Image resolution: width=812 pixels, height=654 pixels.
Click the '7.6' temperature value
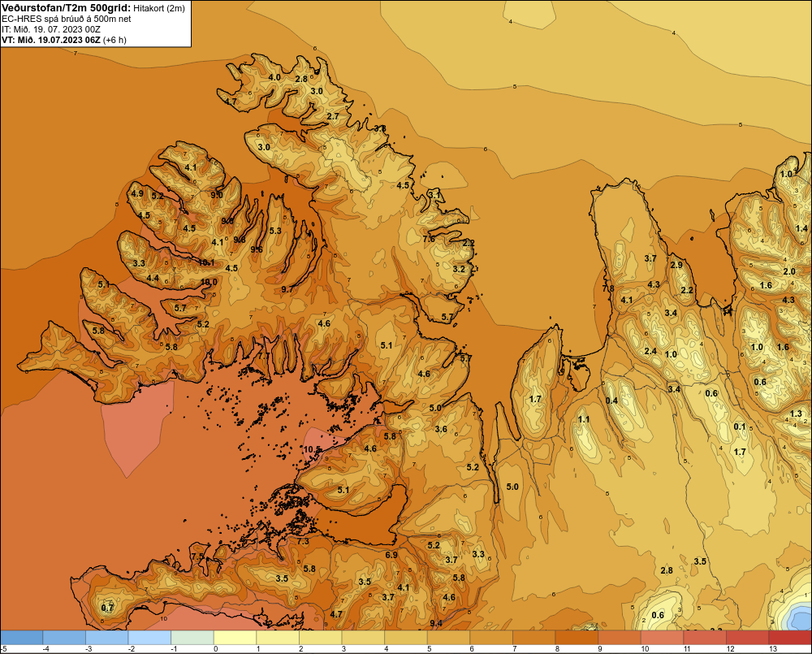(429, 239)
